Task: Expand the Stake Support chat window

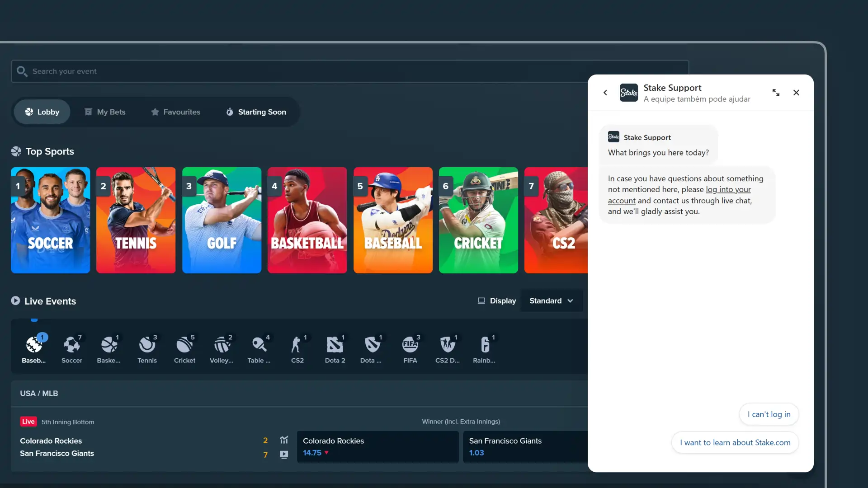Action: click(776, 93)
